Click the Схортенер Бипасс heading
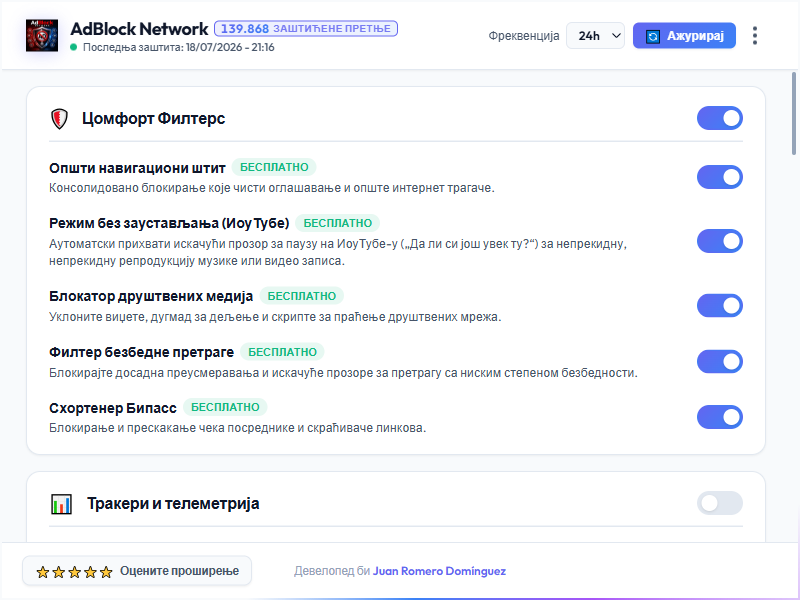This screenshot has width=800, height=600. [113, 408]
